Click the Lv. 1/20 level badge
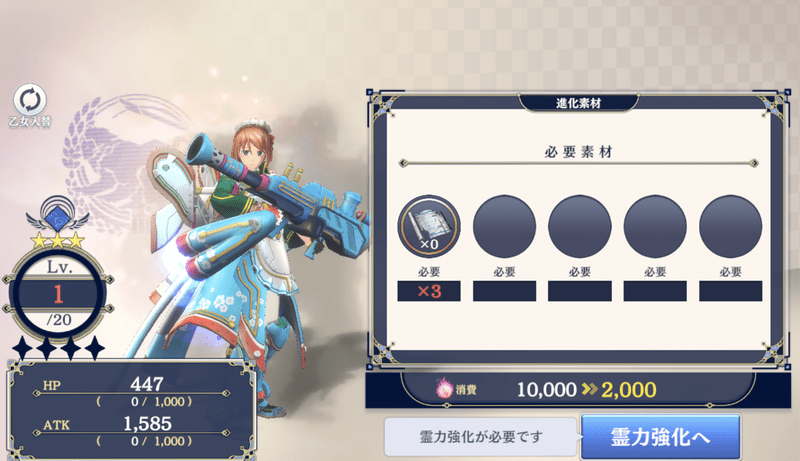 tap(58, 295)
